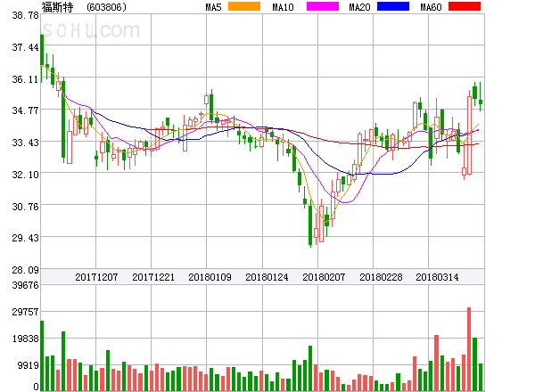Click the MA5 legend label
Viewport: 535px width, 392px height.
(214, 7)
